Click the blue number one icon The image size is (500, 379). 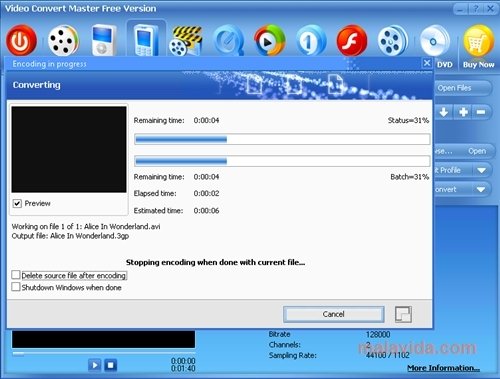tap(311, 41)
